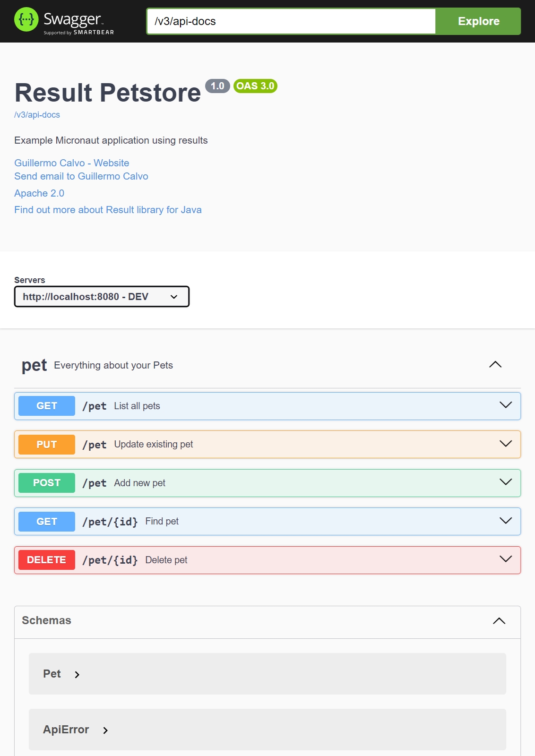This screenshot has height=756, width=535.
Task: Expand the DELETE /pet/{id} chevron
Action: click(505, 559)
